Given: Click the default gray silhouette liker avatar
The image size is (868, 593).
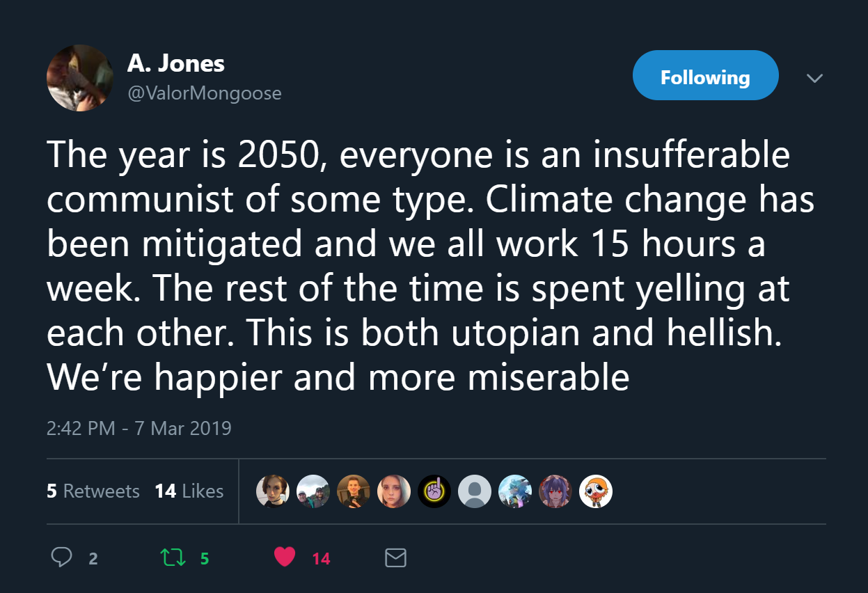Looking at the screenshot, I should tap(475, 491).
